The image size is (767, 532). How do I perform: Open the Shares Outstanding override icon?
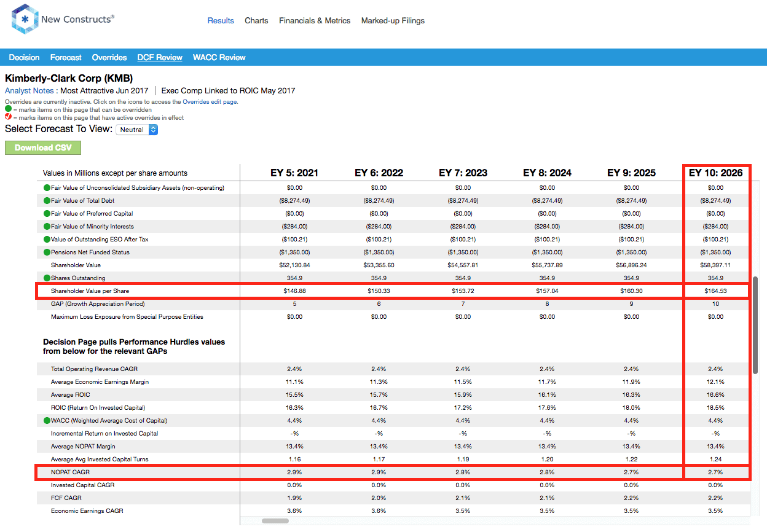pyautogui.click(x=47, y=278)
